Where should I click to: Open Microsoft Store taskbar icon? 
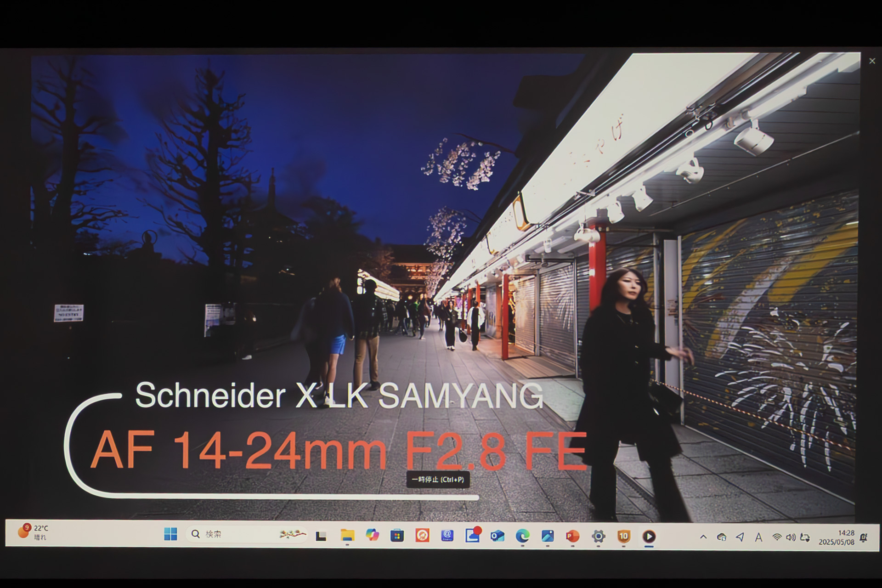[397, 536]
